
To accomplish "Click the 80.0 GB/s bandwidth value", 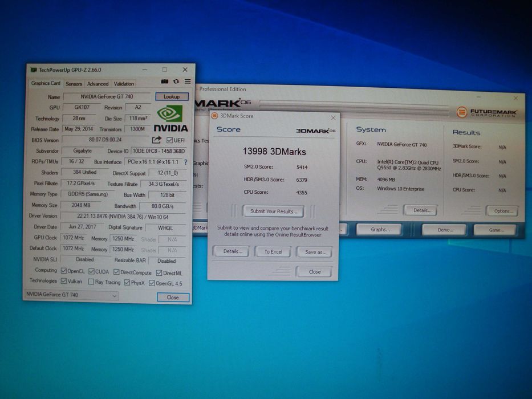I will click(163, 206).
